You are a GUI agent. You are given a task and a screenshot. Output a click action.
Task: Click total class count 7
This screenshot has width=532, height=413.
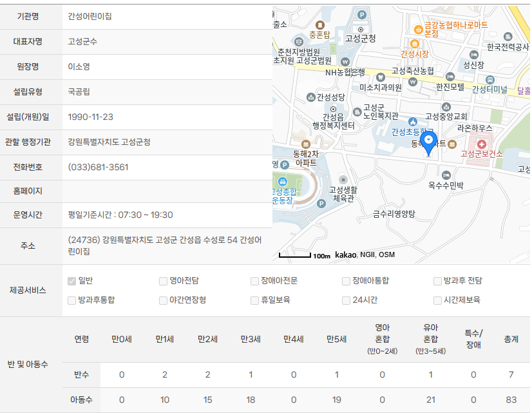[x=511, y=374]
